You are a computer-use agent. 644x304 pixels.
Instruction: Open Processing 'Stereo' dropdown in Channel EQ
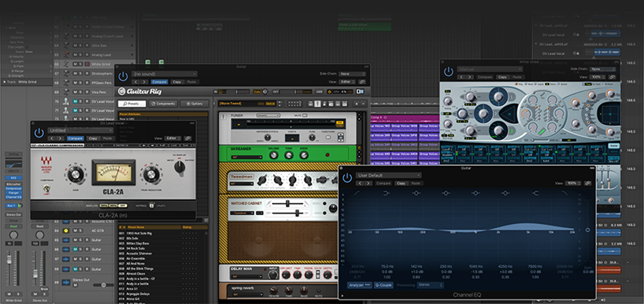430,285
